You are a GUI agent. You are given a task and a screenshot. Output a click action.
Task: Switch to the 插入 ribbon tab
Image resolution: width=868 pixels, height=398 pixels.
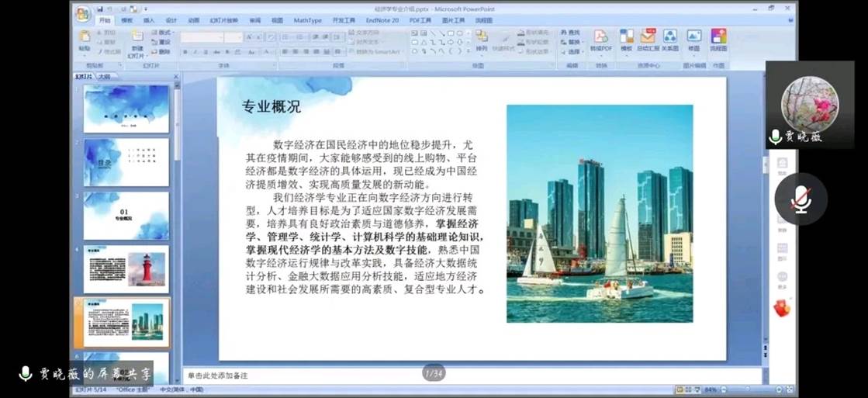coord(148,20)
